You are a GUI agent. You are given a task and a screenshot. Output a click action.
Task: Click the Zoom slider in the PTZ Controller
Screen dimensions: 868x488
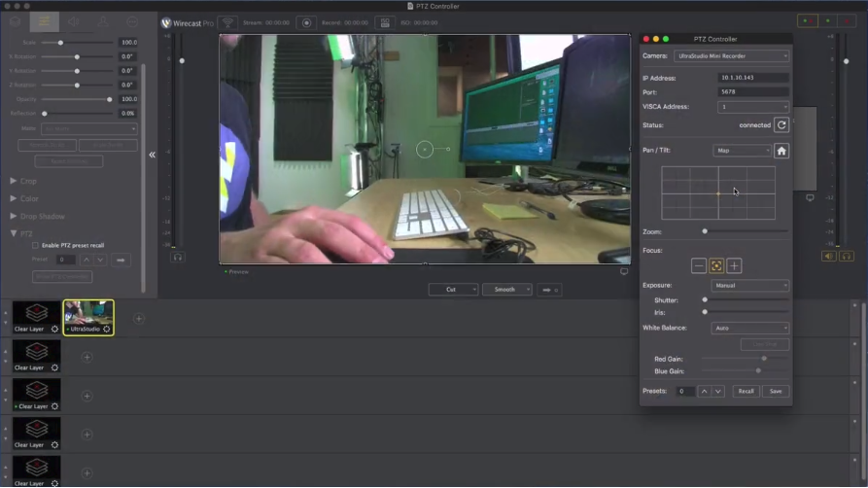(x=746, y=231)
